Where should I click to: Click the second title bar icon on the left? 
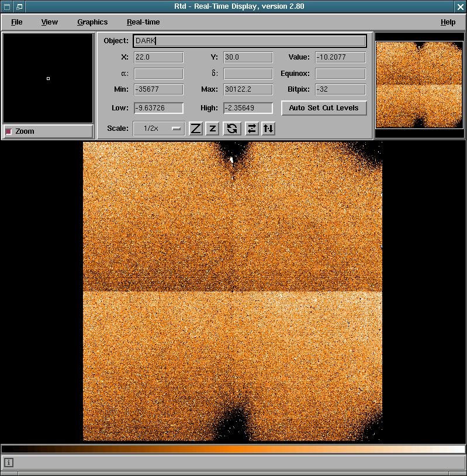pos(19,6)
